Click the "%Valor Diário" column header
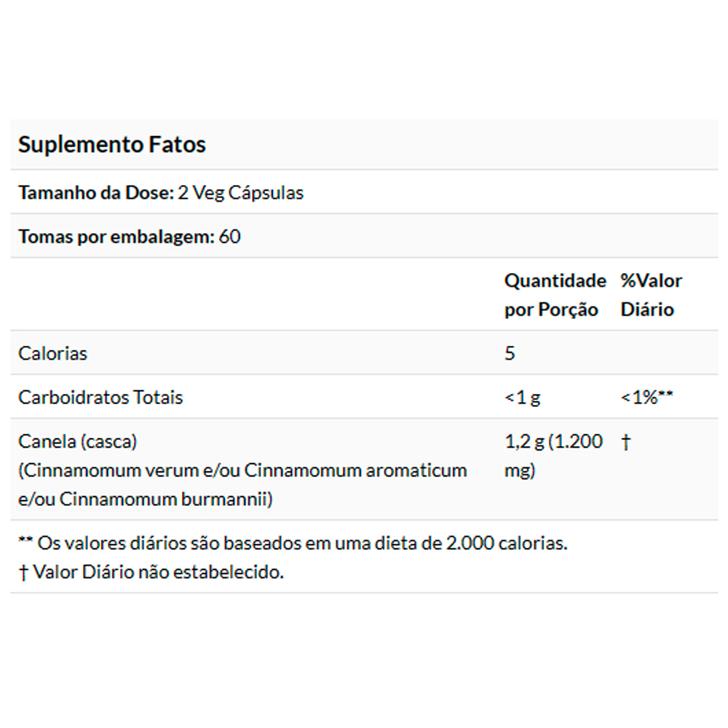The width and height of the screenshot is (728, 728). (x=651, y=295)
